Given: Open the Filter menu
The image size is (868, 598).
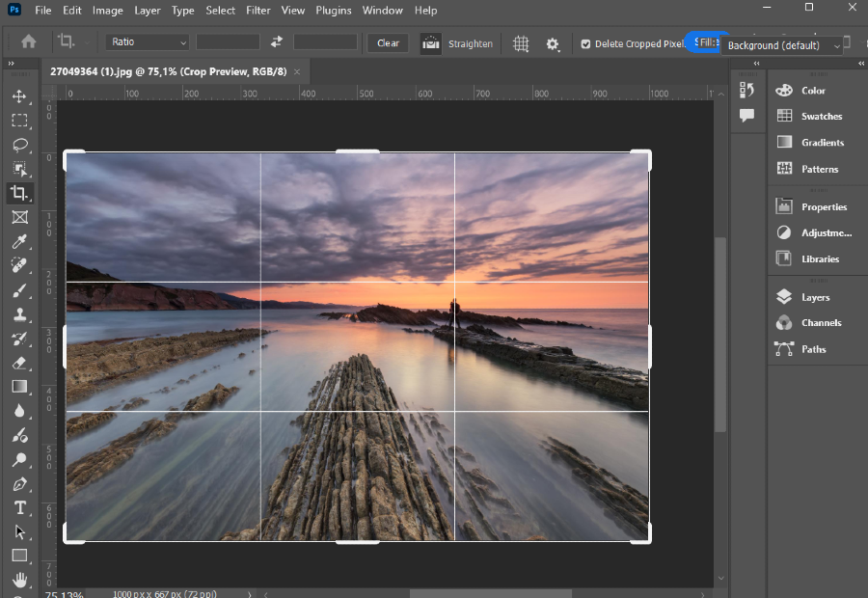Looking at the screenshot, I should (257, 11).
